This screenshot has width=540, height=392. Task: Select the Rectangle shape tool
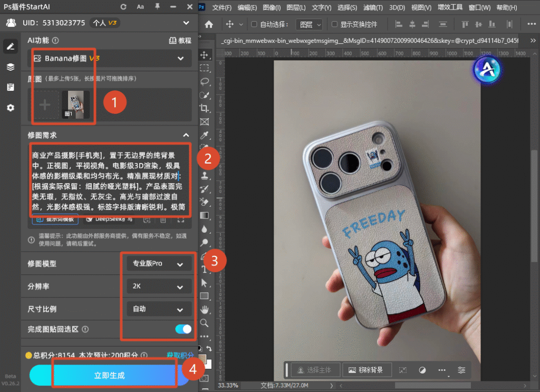click(204, 296)
